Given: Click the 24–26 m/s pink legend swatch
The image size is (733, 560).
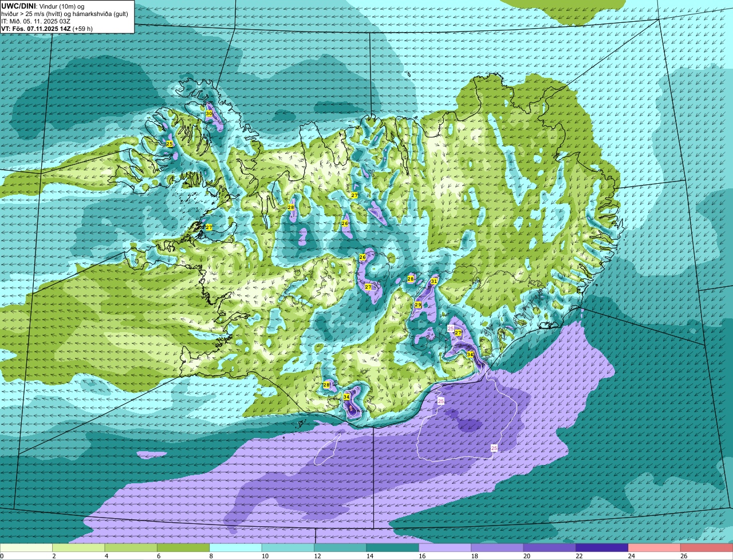Looking at the screenshot, I should (x=655, y=548).
